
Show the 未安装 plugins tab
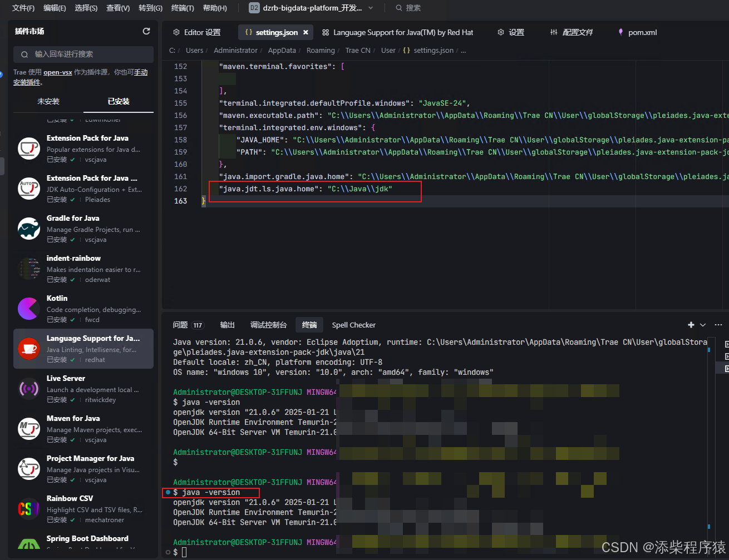[48, 101]
